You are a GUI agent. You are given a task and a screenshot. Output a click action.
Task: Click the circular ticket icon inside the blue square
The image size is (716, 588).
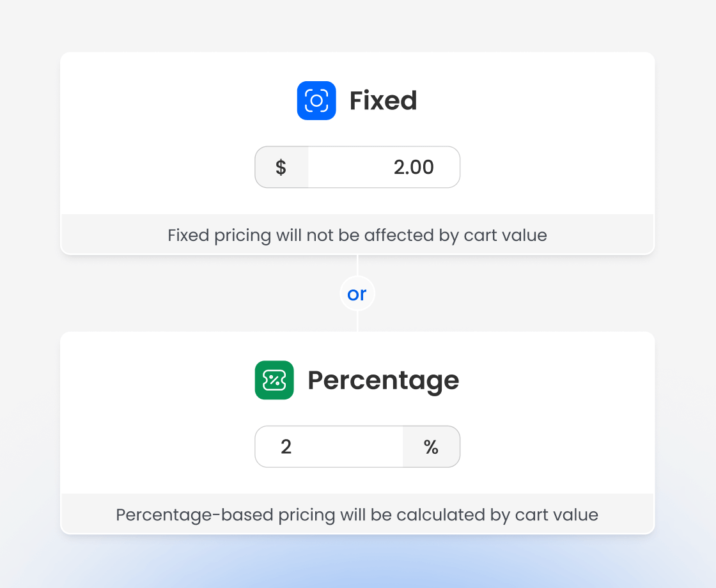click(316, 100)
